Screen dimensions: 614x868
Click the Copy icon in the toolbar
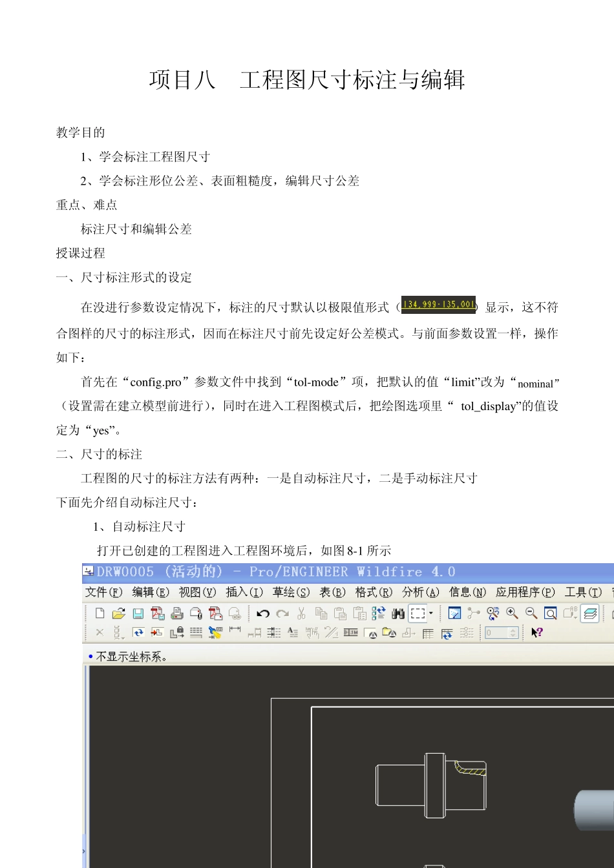point(321,613)
